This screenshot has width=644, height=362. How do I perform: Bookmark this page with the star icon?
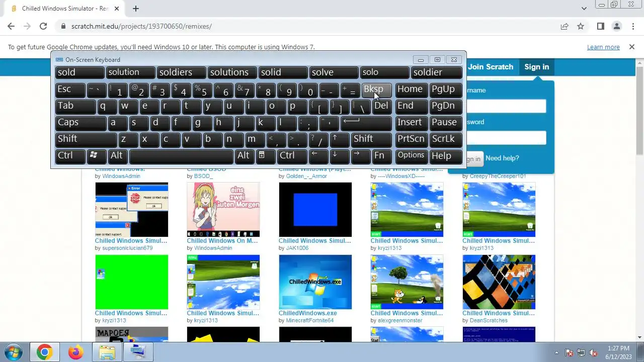pyautogui.click(x=581, y=26)
